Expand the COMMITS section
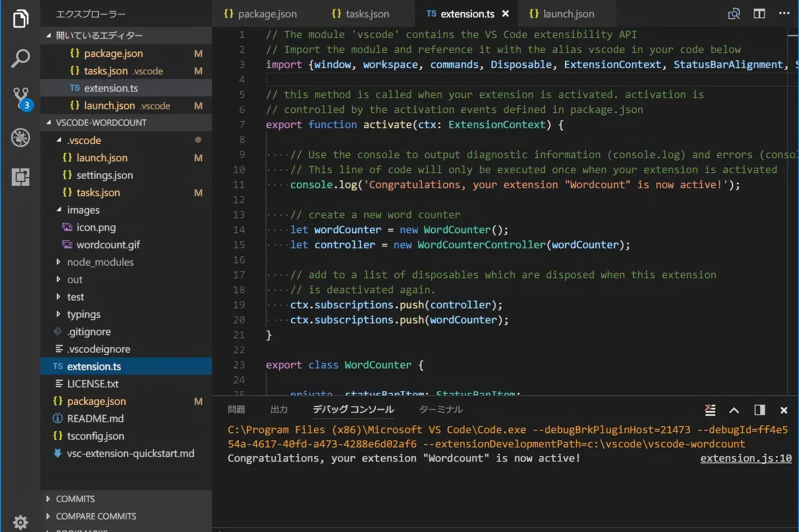 click(x=126, y=499)
